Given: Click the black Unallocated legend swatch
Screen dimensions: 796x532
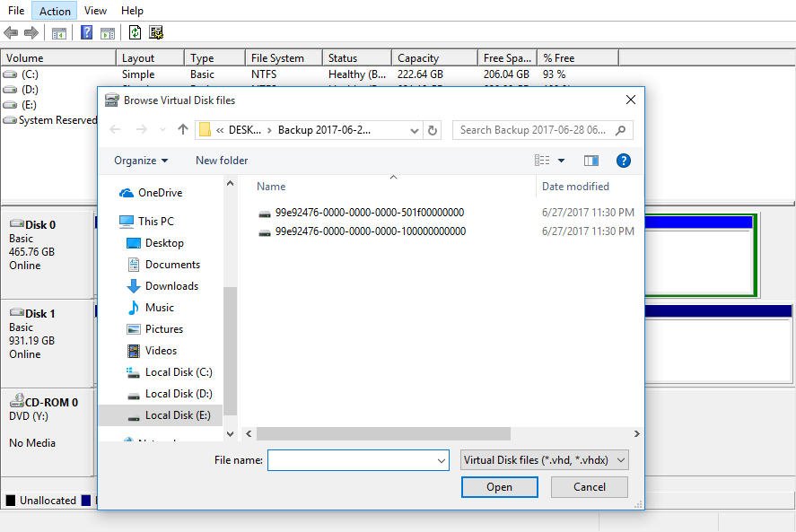Looking at the screenshot, I should point(11,501).
